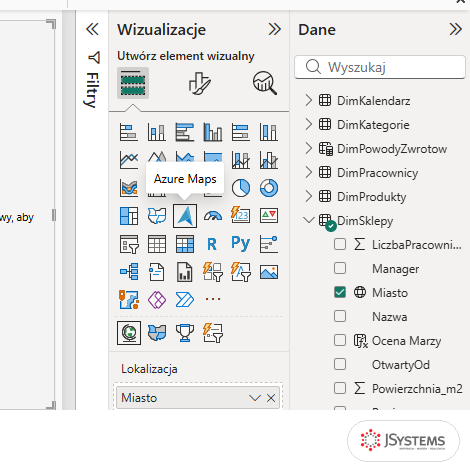This screenshot has height=472, width=470.
Task: Select the key influencers visual
Action: (269, 244)
